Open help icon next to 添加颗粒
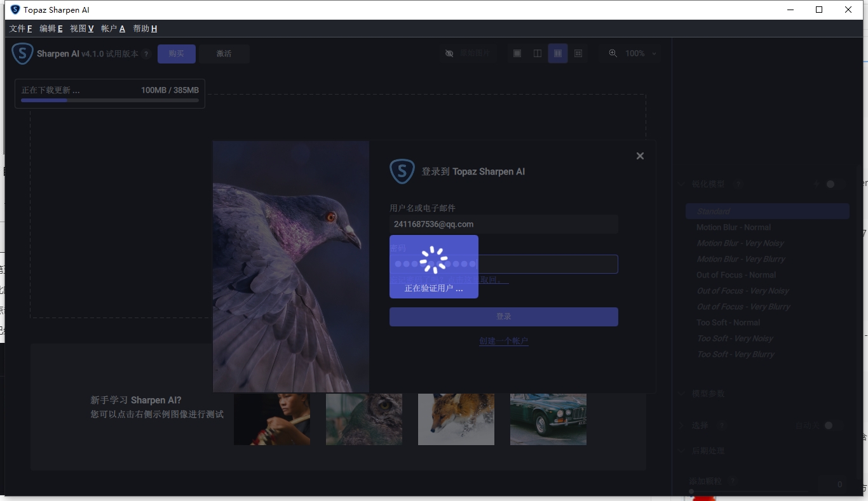This screenshot has width=868, height=501. point(733,481)
